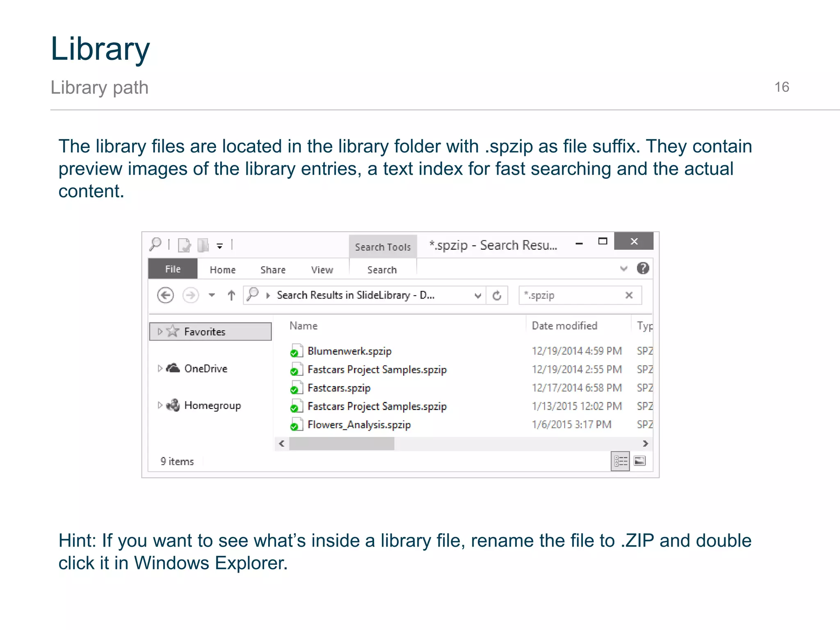Open the File ribbon tab
The image size is (840, 630).
(x=173, y=269)
